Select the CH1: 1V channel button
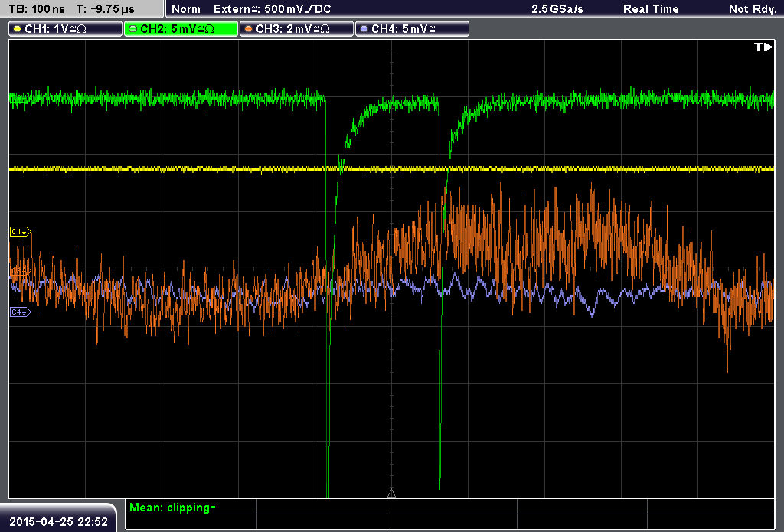784x532 pixels. pos(66,29)
